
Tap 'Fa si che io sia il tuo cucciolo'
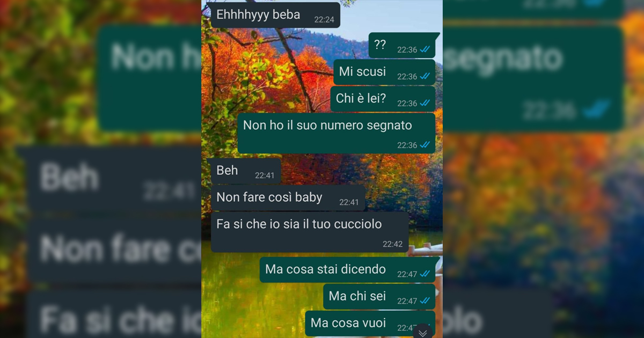[x=310, y=232]
